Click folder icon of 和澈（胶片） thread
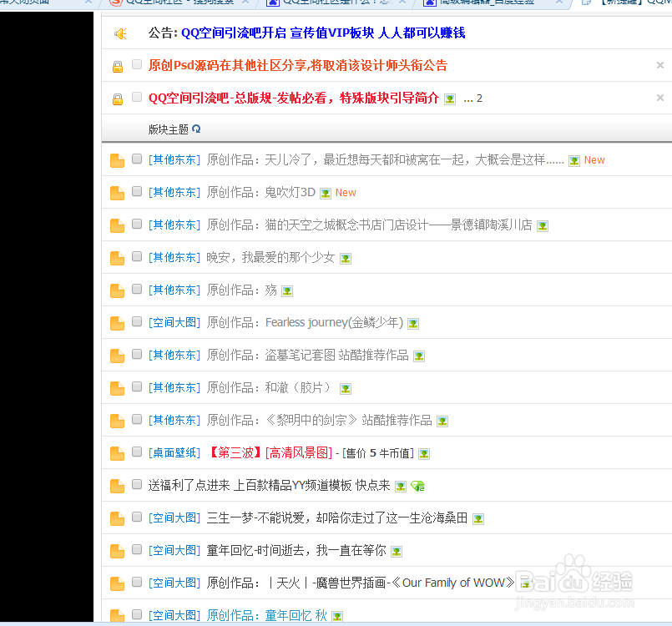 tap(117, 388)
